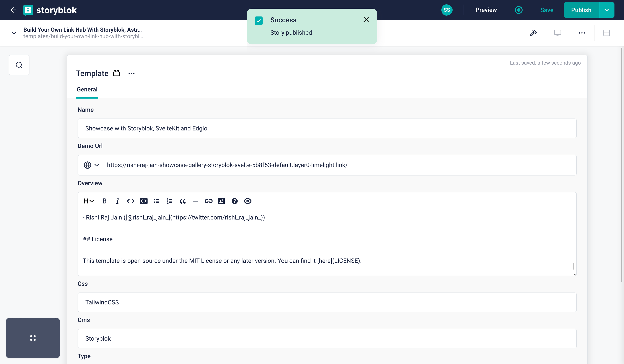The width and height of the screenshot is (624, 364).
Task: Click into the Name input field
Action: [327, 128]
